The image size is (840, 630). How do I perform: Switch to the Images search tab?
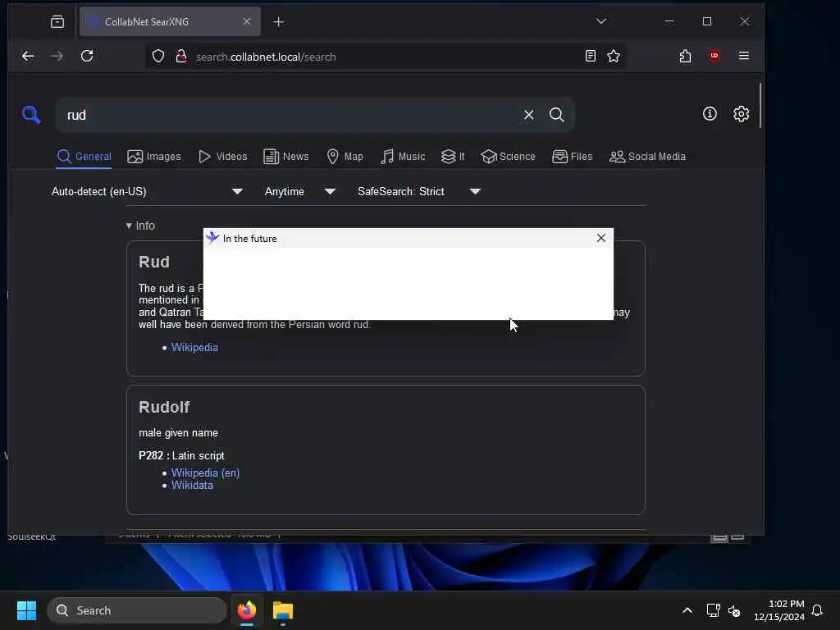[x=154, y=157]
